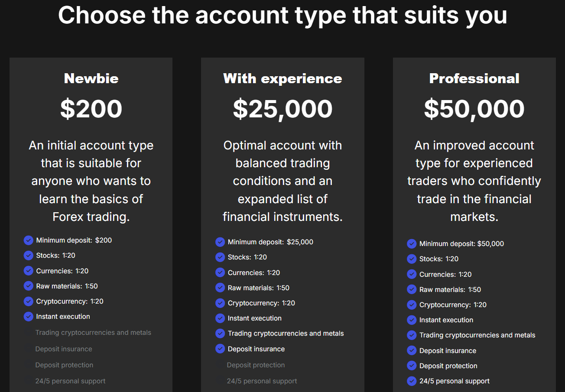Screen dimensions: 565x392
Task: Click the With experience Deposit insurance checkmark
Action: point(220,349)
